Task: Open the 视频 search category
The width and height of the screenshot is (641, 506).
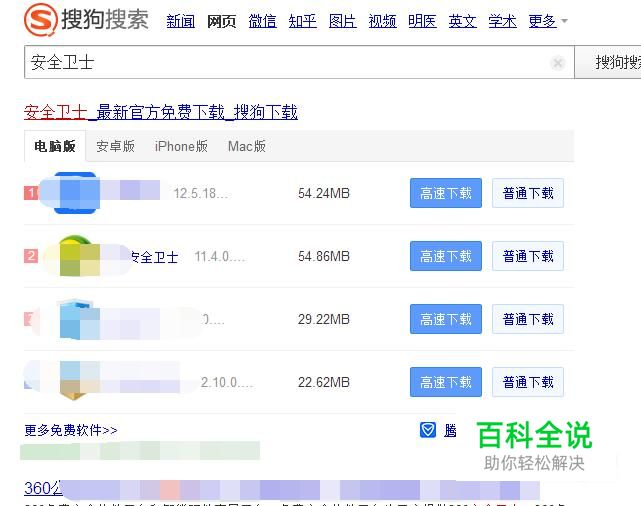Action: (383, 21)
